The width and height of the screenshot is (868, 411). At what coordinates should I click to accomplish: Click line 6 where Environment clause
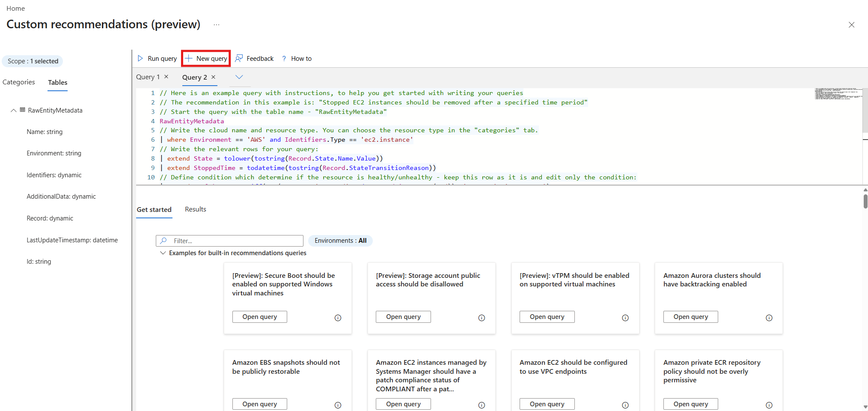point(287,140)
